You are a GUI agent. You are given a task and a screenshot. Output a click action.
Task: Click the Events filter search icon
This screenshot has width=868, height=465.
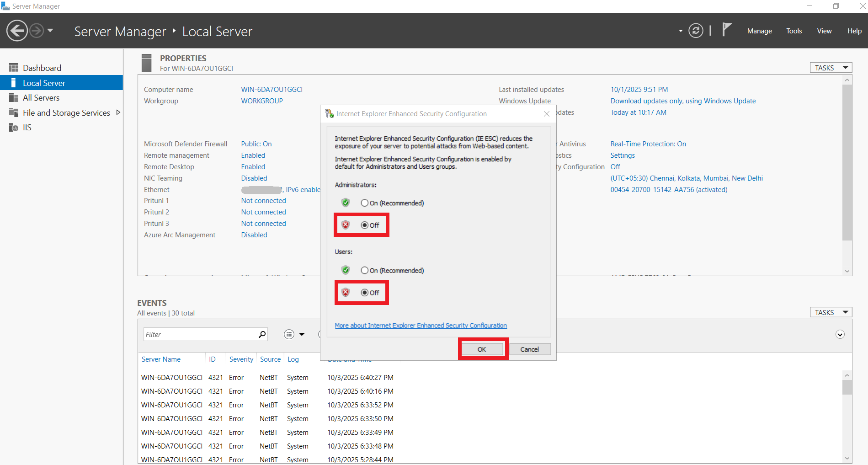point(262,334)
